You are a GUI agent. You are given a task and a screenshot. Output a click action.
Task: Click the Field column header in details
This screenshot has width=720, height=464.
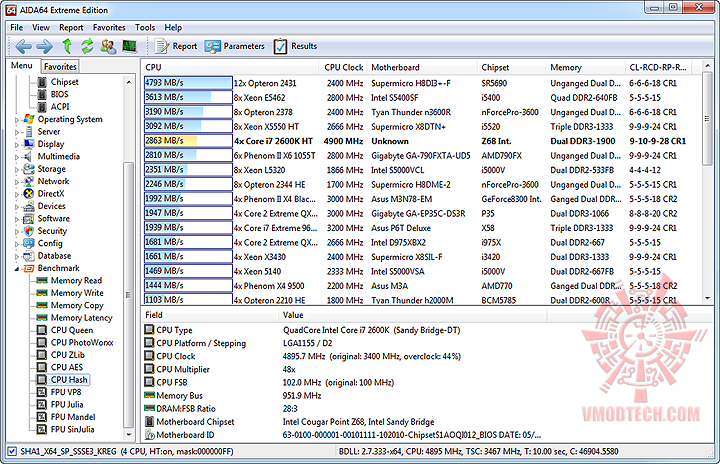click(x=210, y=315)
